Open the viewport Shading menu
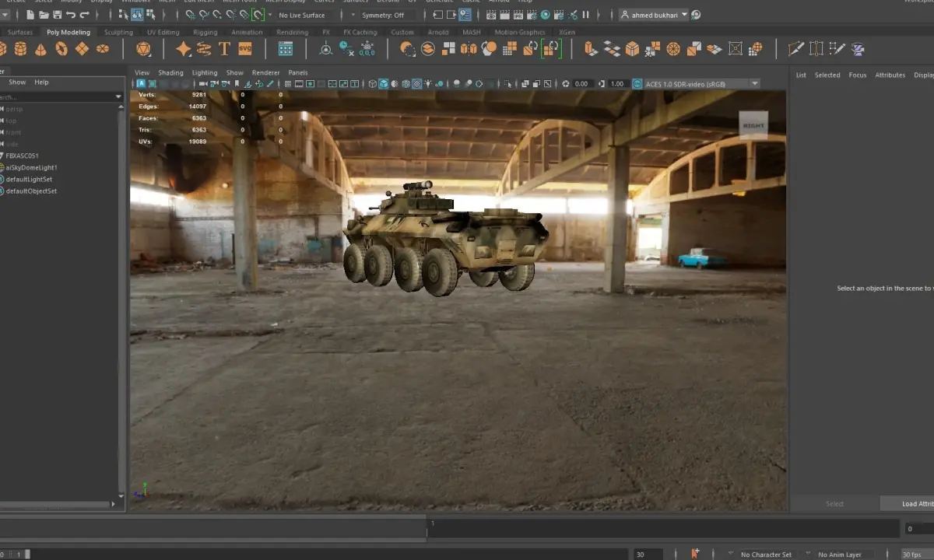Viewport: 934px width, 560px height. pos(170,72)
